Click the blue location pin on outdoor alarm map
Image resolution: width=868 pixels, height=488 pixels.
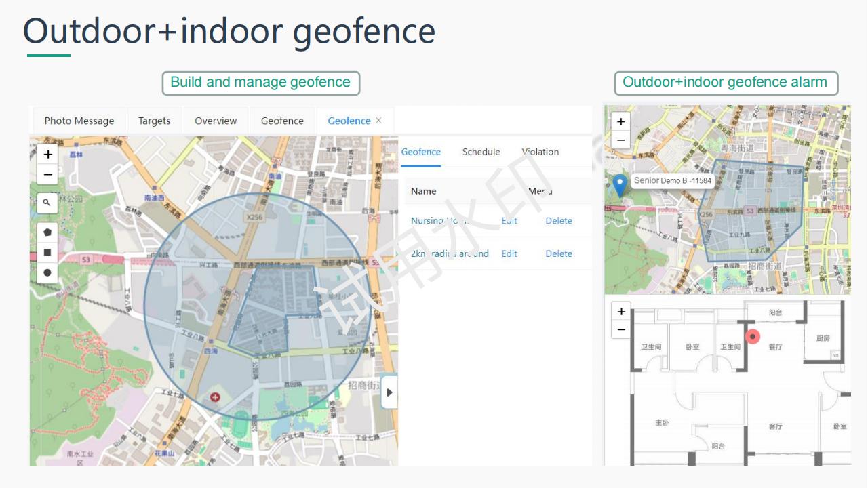620,184
